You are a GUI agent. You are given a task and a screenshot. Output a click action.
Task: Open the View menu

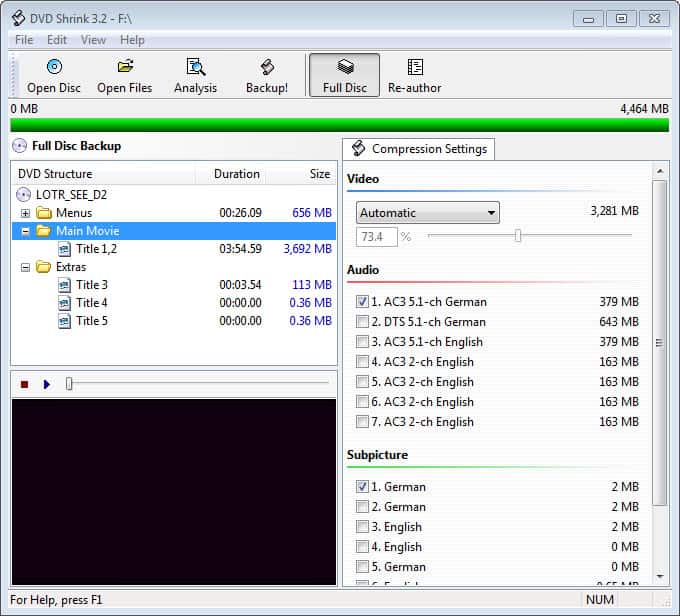pos(93,40)
